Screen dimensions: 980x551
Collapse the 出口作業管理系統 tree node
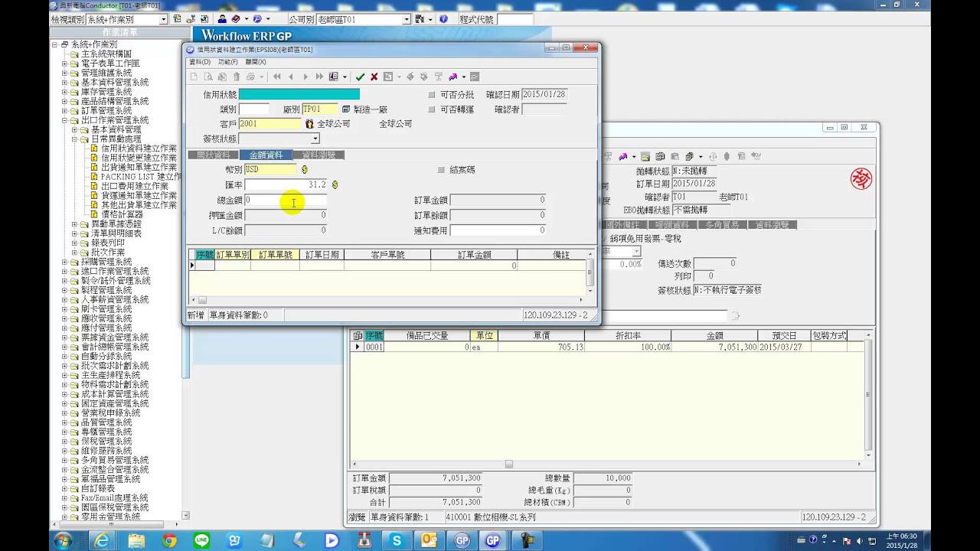pyautogui.click(x=65, y=120)
